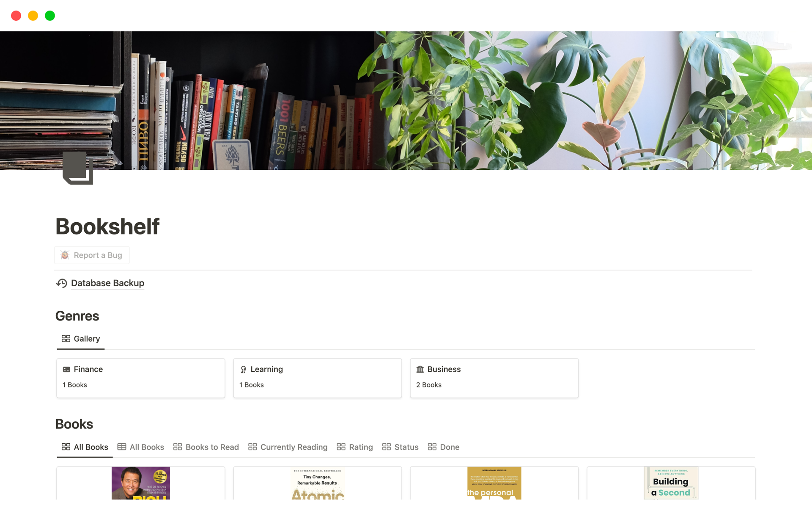
Task: Click the gallery icon beside Done
Action: [x=432, y=447]
